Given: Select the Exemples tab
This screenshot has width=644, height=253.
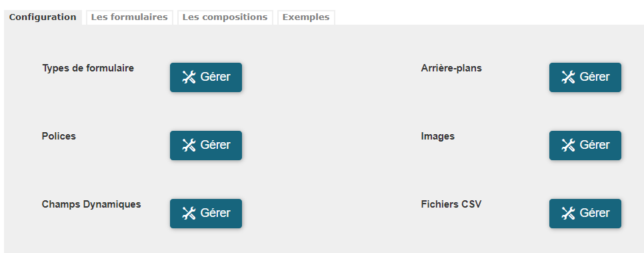Looking at the screenshot, I should pos(306,17).
